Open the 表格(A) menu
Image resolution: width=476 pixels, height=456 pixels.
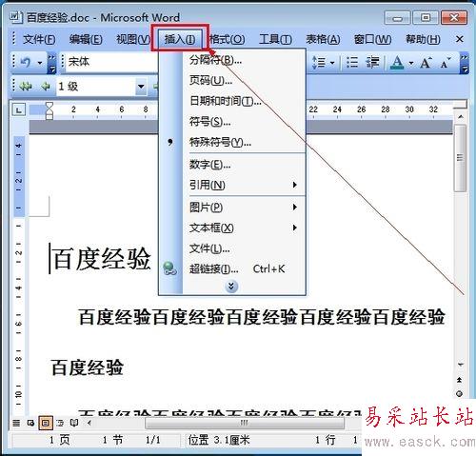tap(323, 39)
